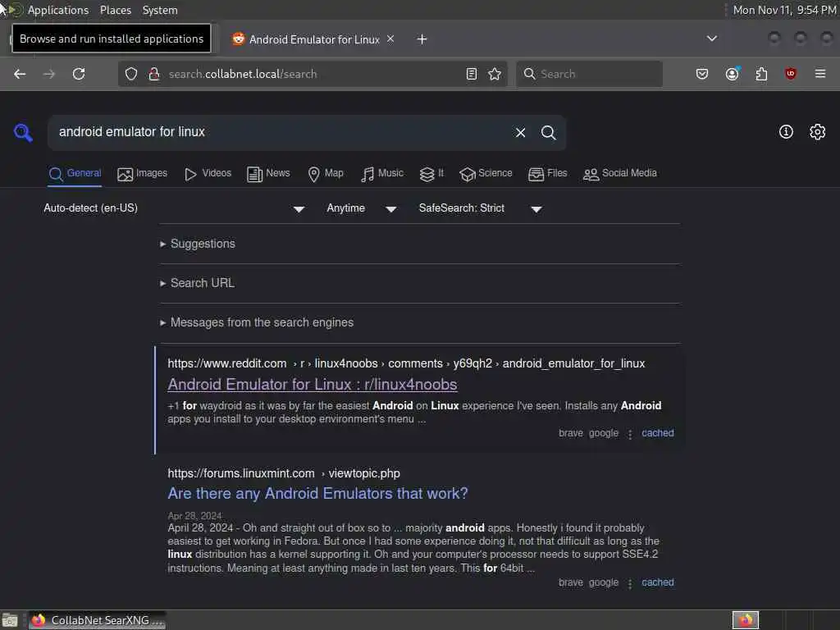Submit search with magnifier button
This screenshot has height=630, width=840.
pyautogui.click(x=548, y=132)
